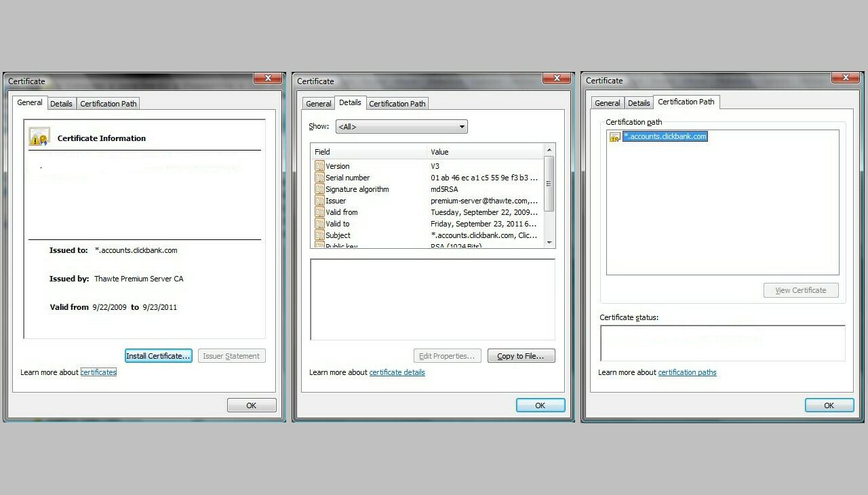The height and width of the screenshot is (495, 868).
Task: Click the Issuer Statement button
Action: 231,356
